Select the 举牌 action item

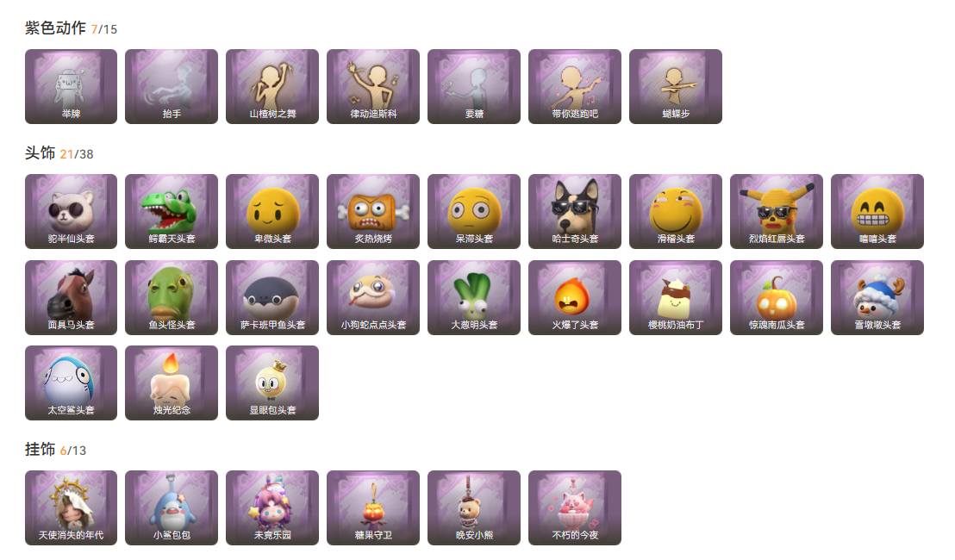[71, 86]
